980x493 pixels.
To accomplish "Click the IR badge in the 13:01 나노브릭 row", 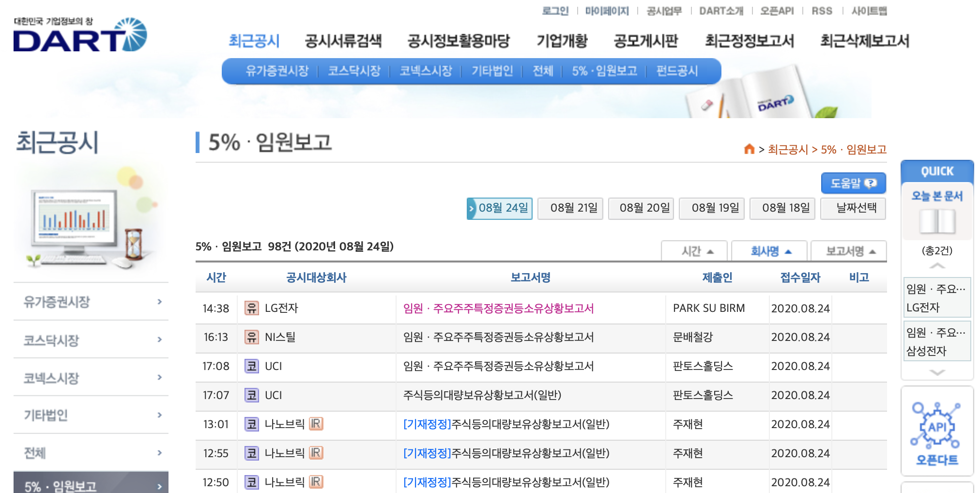I will (316, 424).
